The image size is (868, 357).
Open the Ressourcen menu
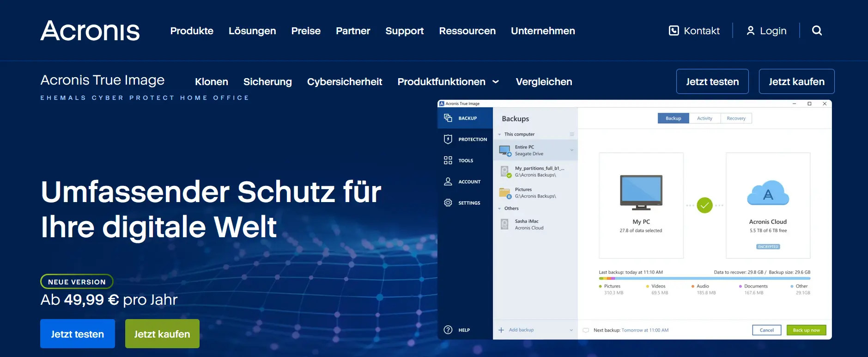(467, 31)
